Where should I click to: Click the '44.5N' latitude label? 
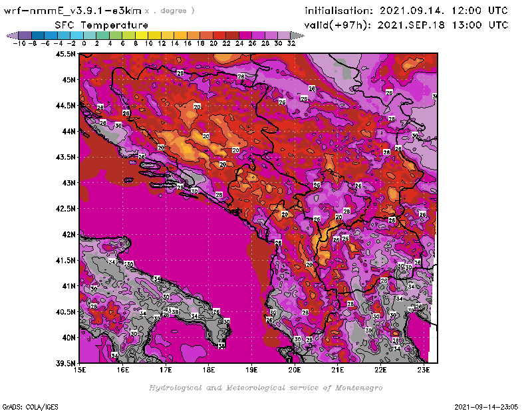pyautogui.click(x=65, y=106)
